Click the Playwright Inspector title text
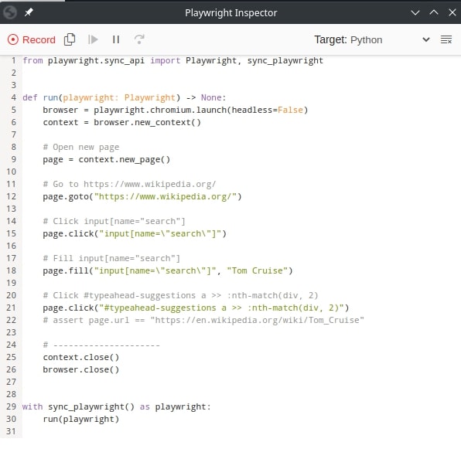 coord(231,12)
